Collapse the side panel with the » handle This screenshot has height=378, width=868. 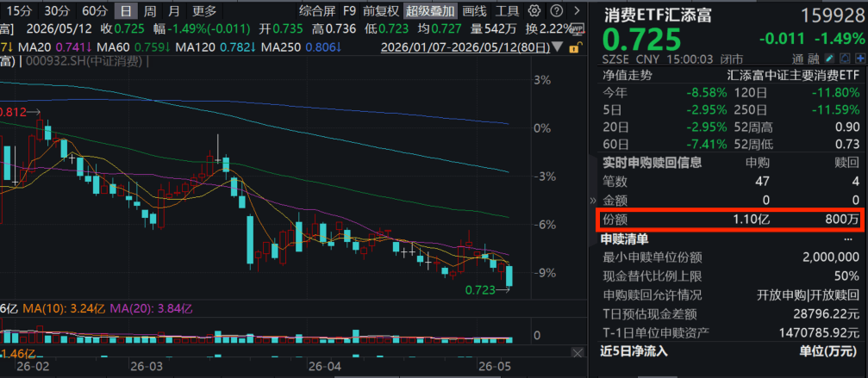pyautogui.click(x=593, y=200)
